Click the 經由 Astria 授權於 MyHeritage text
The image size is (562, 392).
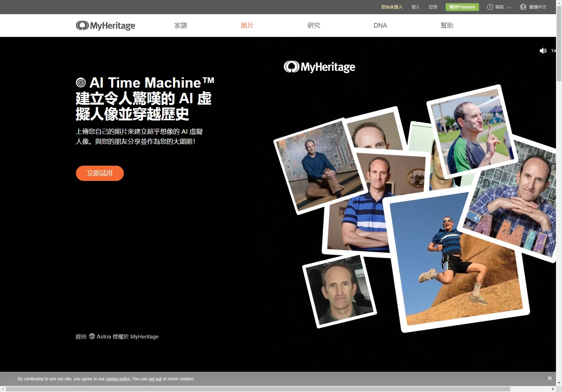pyautogui.click(x=117, y=336)
